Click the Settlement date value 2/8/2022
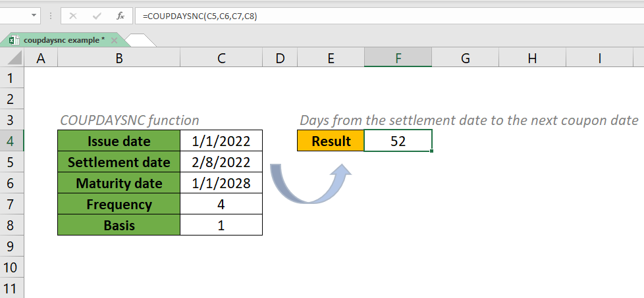The width and height of the screenshot is (644, 298). click(x=221, y=162)
